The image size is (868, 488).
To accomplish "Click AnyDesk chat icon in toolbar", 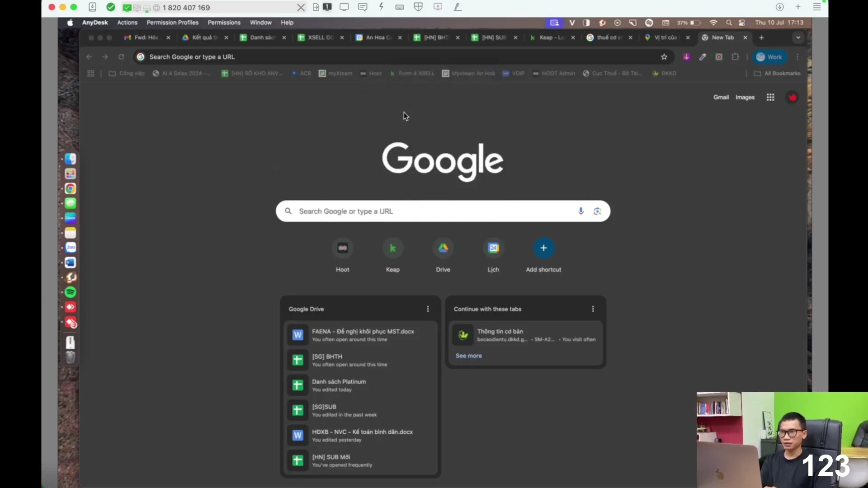I will (x=363, y=7).
